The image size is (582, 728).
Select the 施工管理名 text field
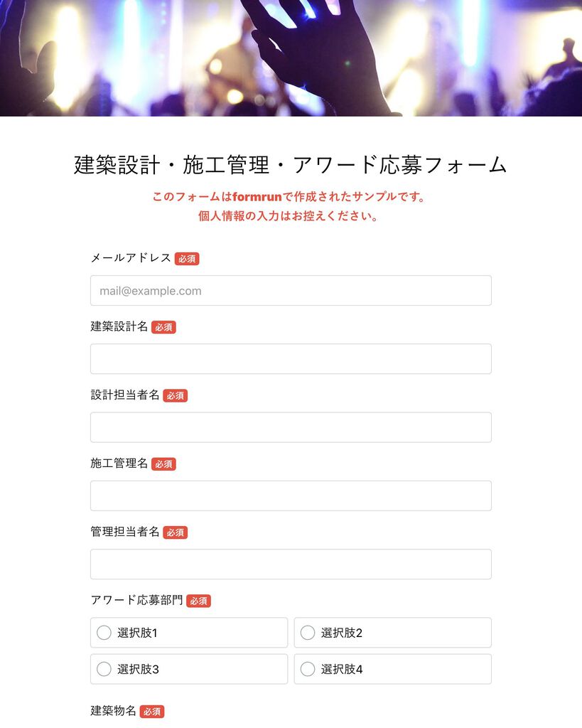(x=291, y=496)
